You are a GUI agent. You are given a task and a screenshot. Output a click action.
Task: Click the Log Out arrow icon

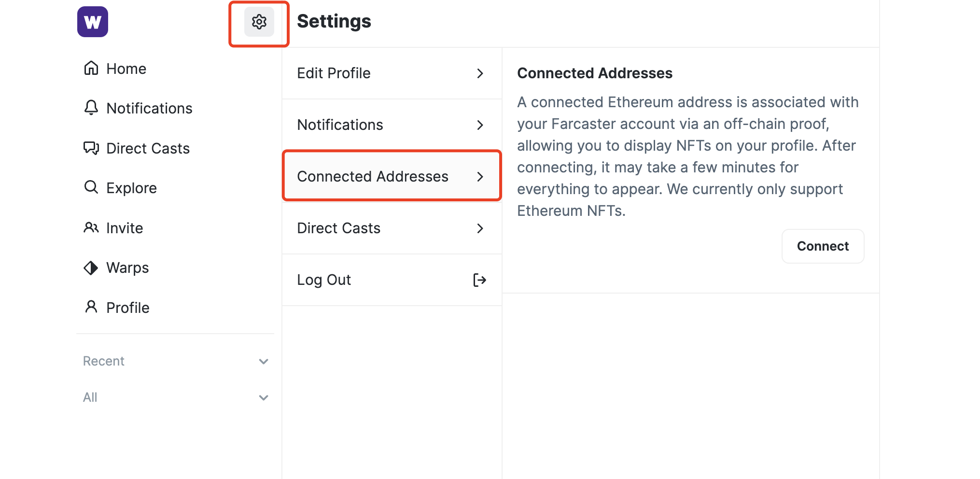(479, 280)
